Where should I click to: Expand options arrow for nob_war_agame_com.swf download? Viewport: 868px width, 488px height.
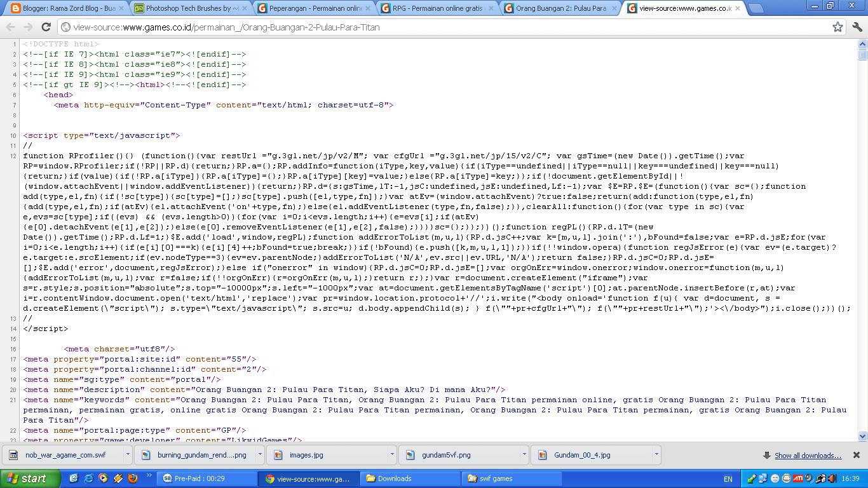[128, 455]
